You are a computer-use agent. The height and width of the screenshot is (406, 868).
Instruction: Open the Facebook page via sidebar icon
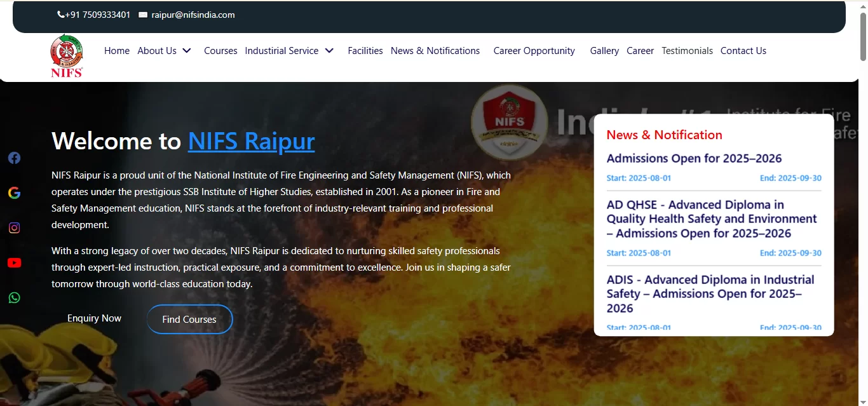(14, 158)
